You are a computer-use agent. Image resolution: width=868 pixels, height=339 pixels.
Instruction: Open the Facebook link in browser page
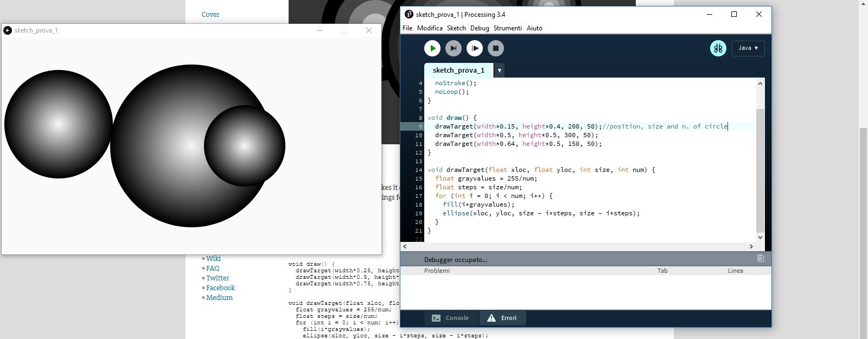pos(220,288)
